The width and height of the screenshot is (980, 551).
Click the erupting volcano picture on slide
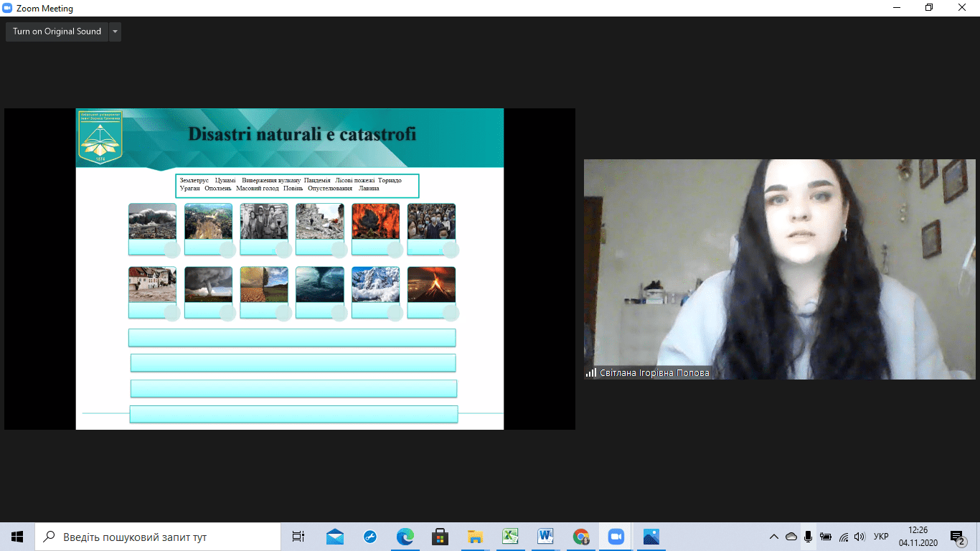[x=431, y=285]
